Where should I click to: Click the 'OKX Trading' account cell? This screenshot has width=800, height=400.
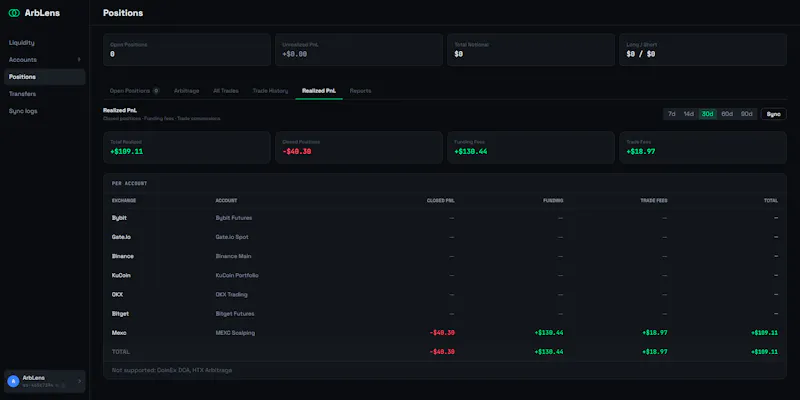point(231,294)
